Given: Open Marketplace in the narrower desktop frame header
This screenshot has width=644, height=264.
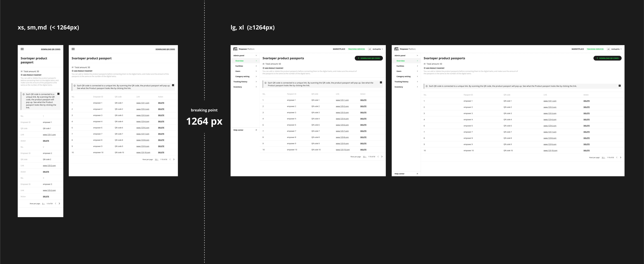Looking at the screenshot, I should pos(339,49).
